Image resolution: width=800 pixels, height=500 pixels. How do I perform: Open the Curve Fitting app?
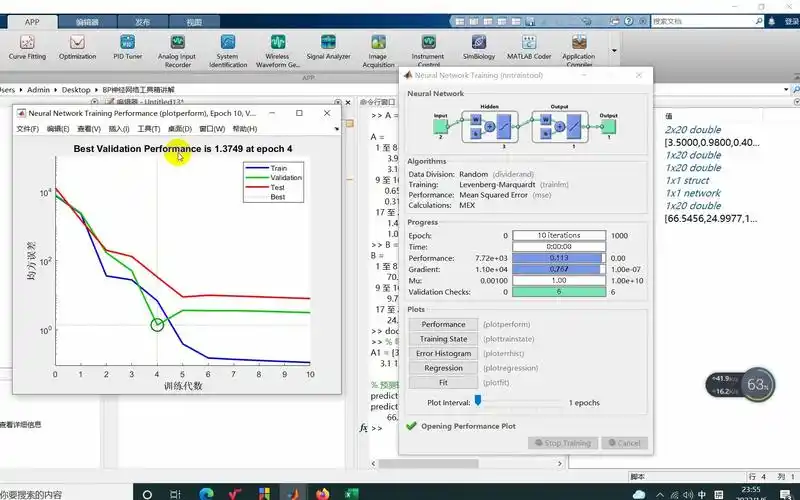pyautogui.click(x=27, y=47)
